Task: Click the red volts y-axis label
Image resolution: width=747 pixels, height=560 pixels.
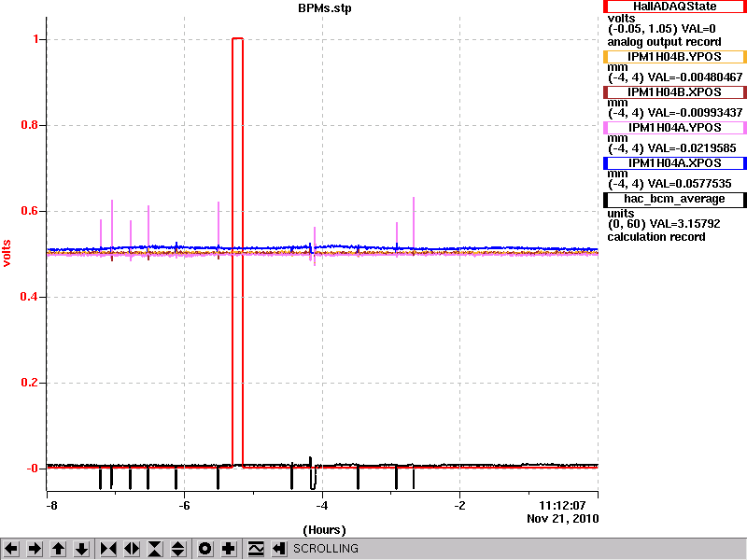Action: coord(7,253)
